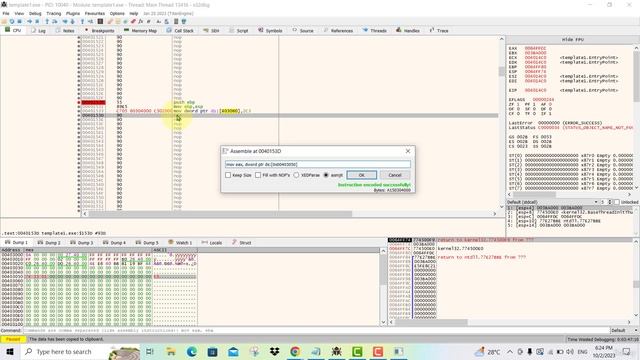Open the Functions (fx) toolbar icon

140,21
